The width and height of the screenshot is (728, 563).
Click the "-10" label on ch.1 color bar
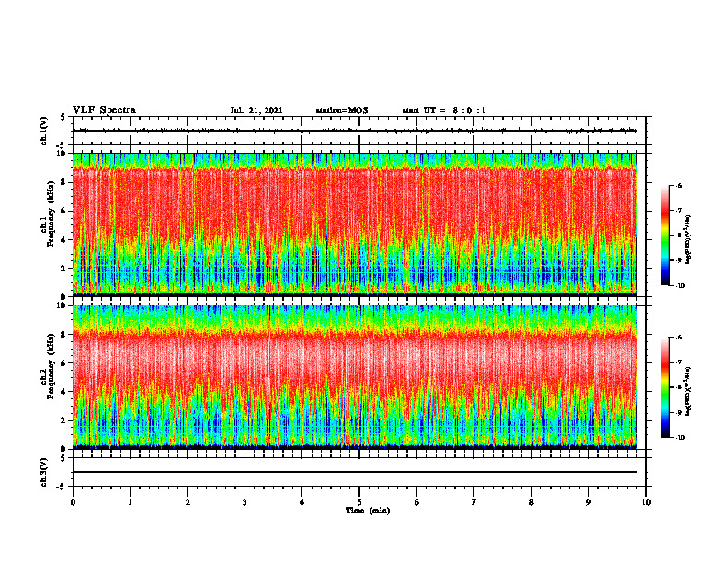tap(679, 286)
